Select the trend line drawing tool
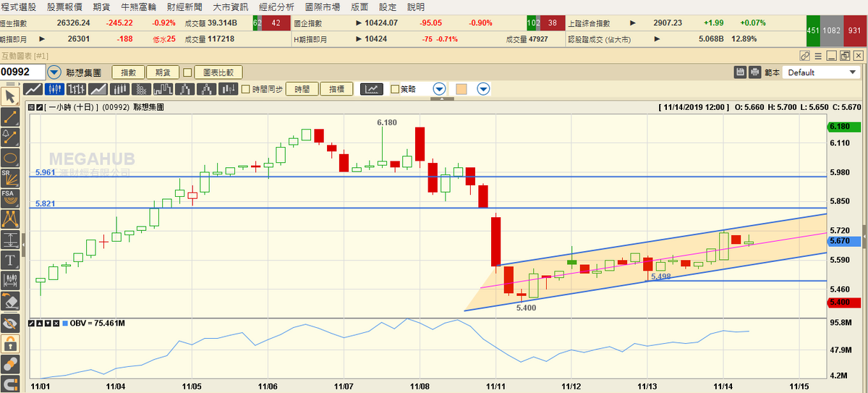Viewport: 868px width, 393px height. pyautogui.click(x=10, y=117)
